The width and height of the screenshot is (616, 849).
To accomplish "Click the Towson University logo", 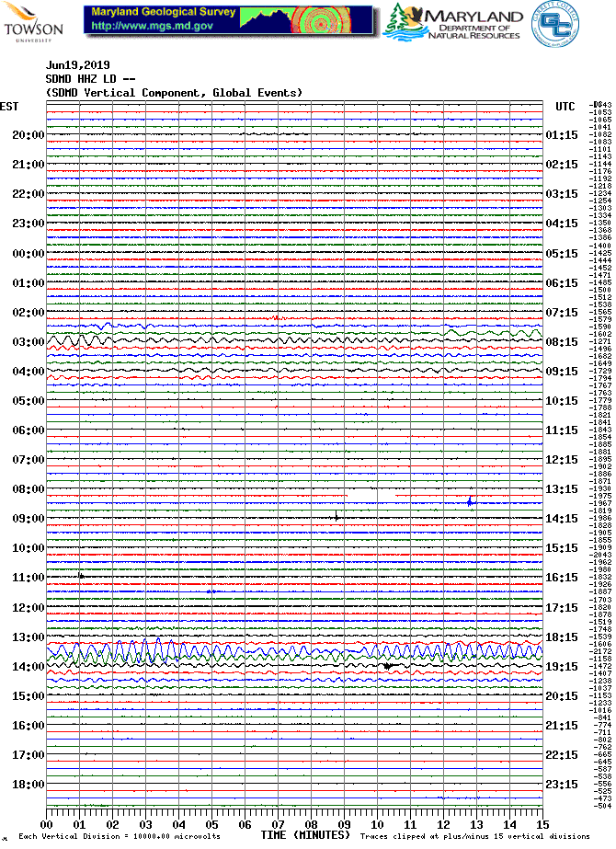I will [x=33, y=22].
